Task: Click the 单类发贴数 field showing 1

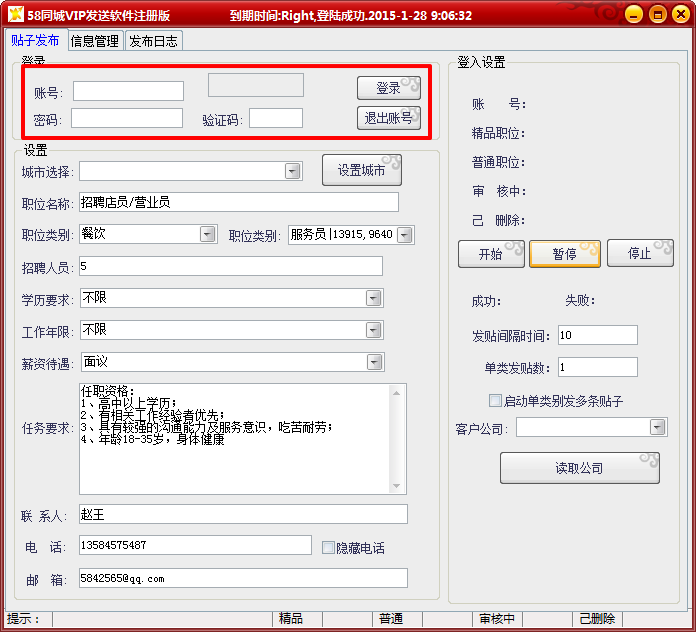Action: pyautogui.click(x=598, y=367)
